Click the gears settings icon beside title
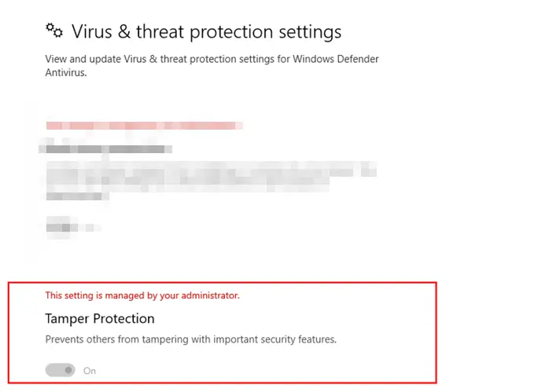This screenshot has height=392, width=549. pyautogui.click(x=54, y=31)
